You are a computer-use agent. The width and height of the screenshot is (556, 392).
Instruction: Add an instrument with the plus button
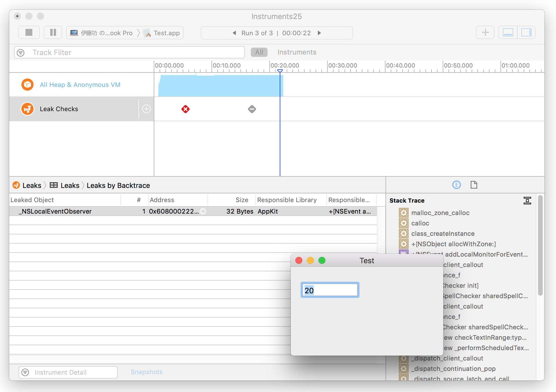(x=485, y=32)
